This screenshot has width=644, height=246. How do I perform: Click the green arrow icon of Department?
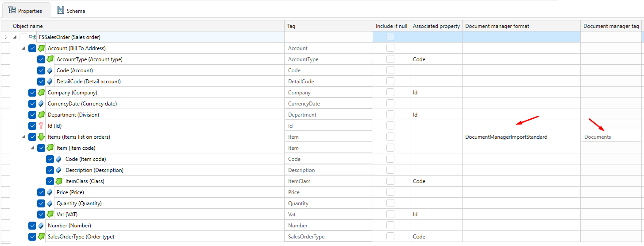[41, 114]
